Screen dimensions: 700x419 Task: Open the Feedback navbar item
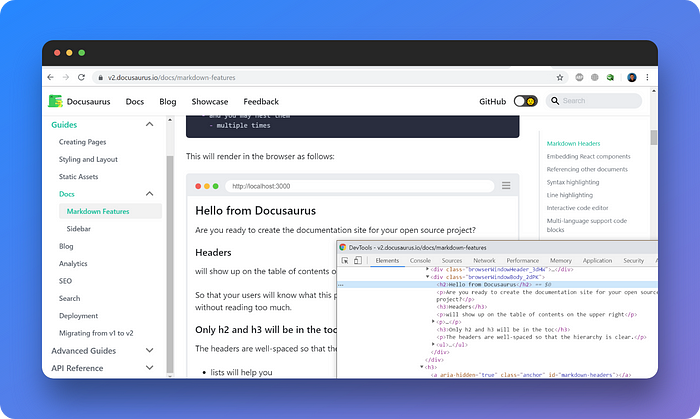tap(261, 102)
